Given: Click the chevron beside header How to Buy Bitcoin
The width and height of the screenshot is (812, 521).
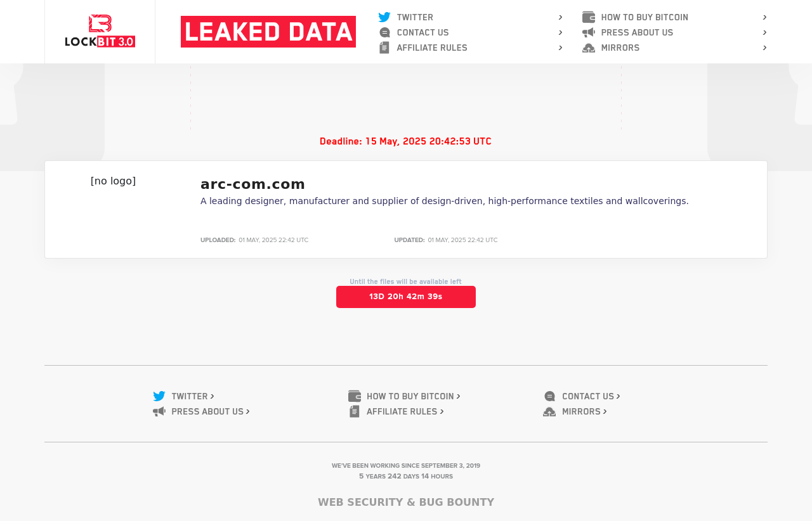Looking at the screenshot, I should [x=764, y=17].
